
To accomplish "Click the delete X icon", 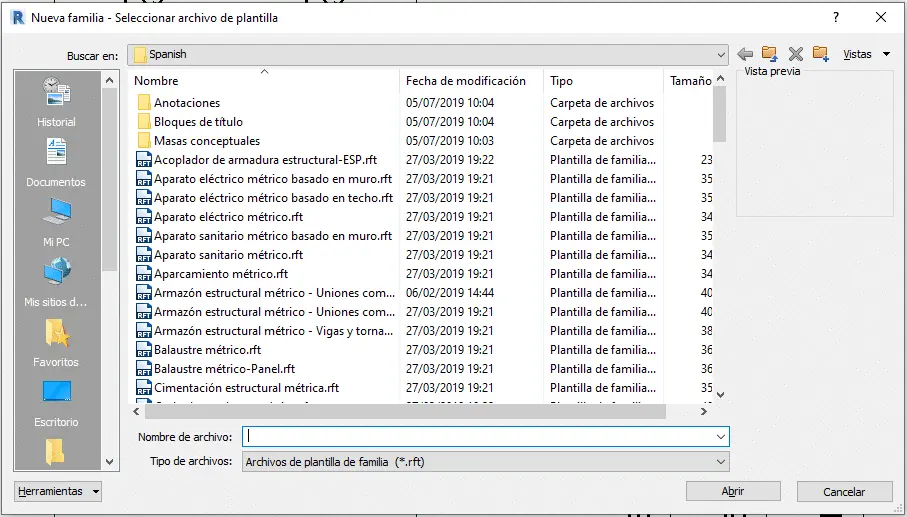I will [x=796, y=54].
